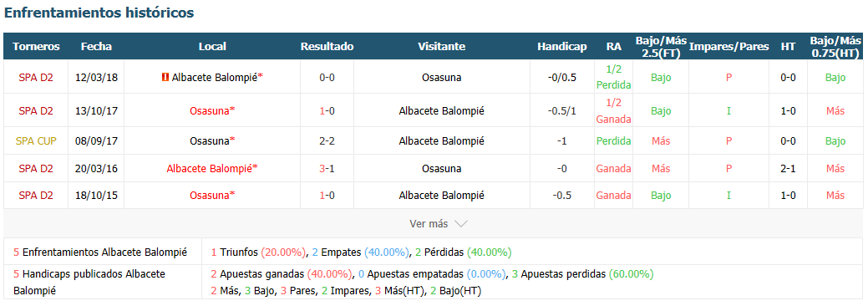Click Albacete Balompié home team on 20/03/16
The image size is (868, 306).
pos(212,169)
